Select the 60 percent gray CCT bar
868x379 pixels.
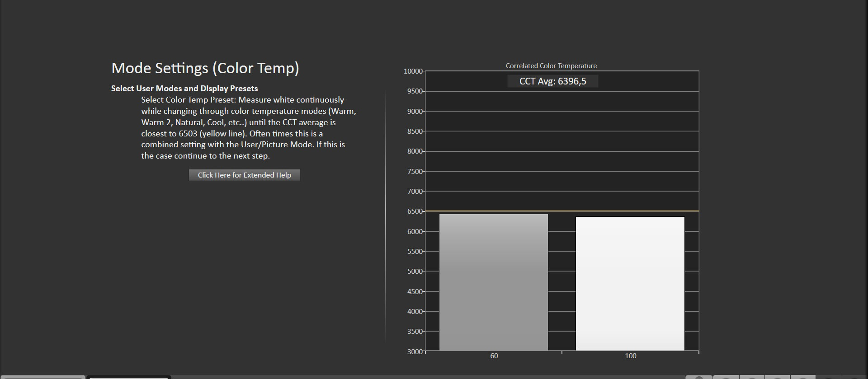494,282
